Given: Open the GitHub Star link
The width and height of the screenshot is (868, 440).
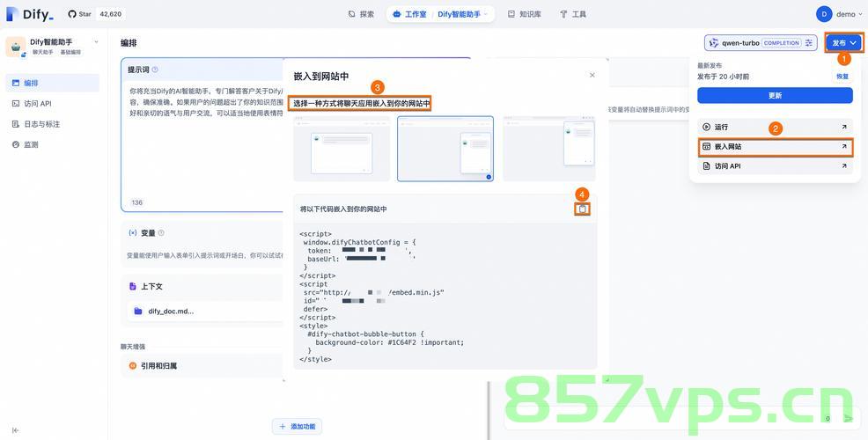Looking at the screenshot, I should point(80,14).
